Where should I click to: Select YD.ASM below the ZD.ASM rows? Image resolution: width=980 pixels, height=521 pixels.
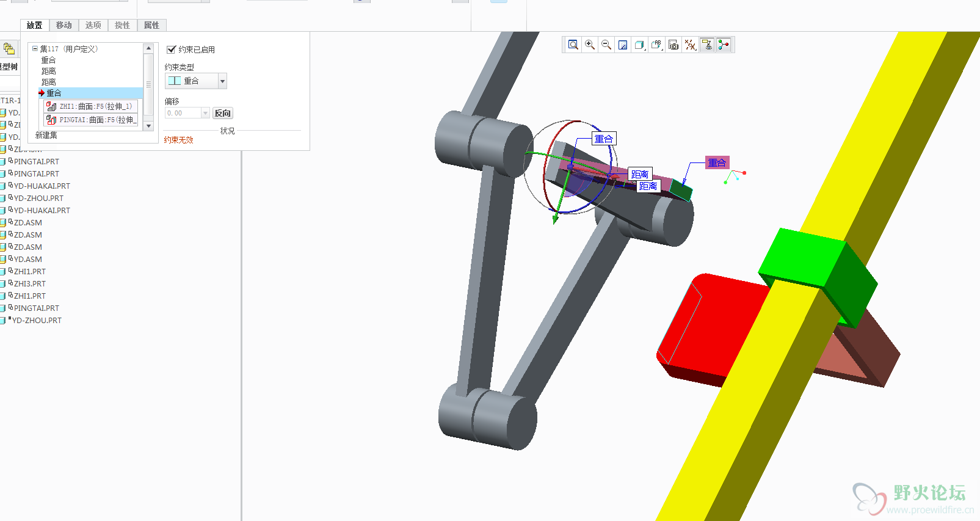tap(28, 259)
